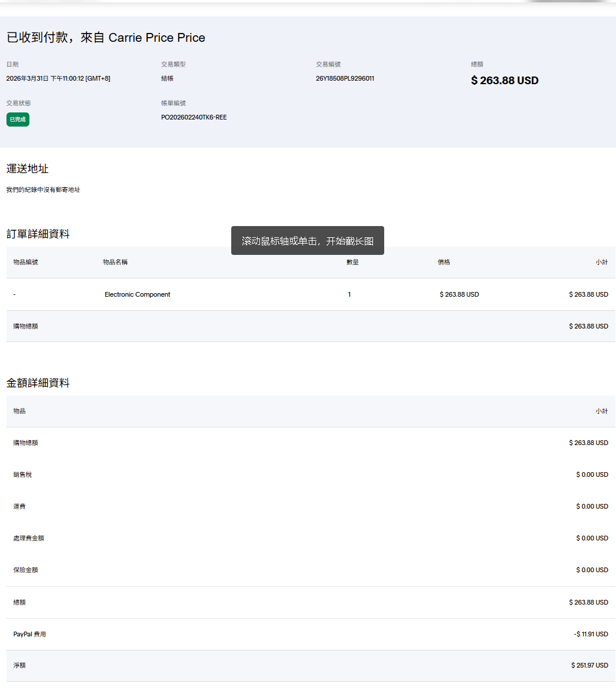Click the 金額詳細資料 section heading
616x697 pixels.
[x=38, y=383]
